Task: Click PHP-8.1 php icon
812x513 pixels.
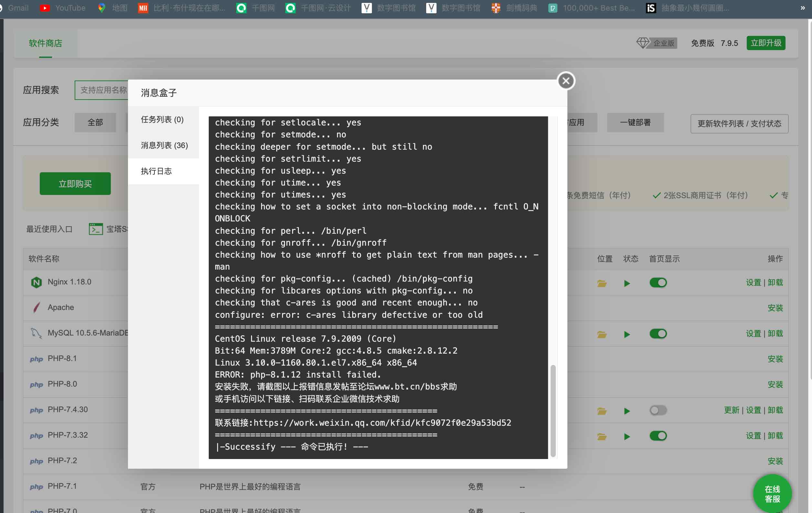Action: (x=37, y=359)
